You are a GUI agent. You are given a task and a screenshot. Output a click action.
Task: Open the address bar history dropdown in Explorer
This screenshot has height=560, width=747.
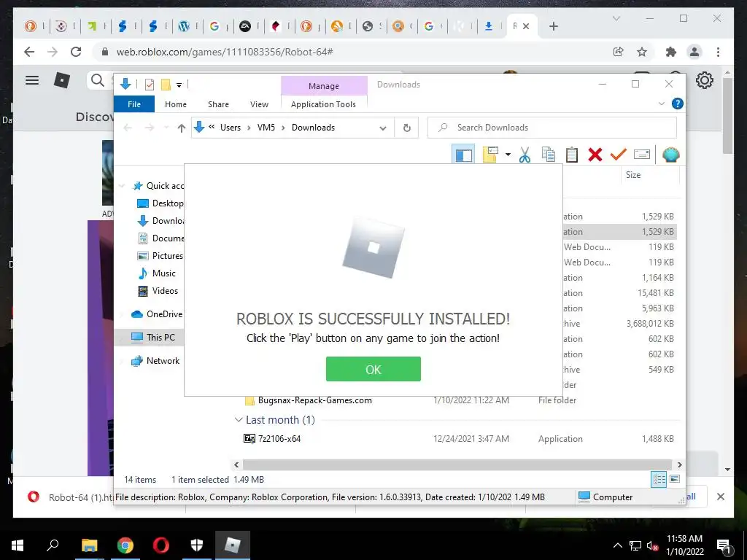[382, 128]
